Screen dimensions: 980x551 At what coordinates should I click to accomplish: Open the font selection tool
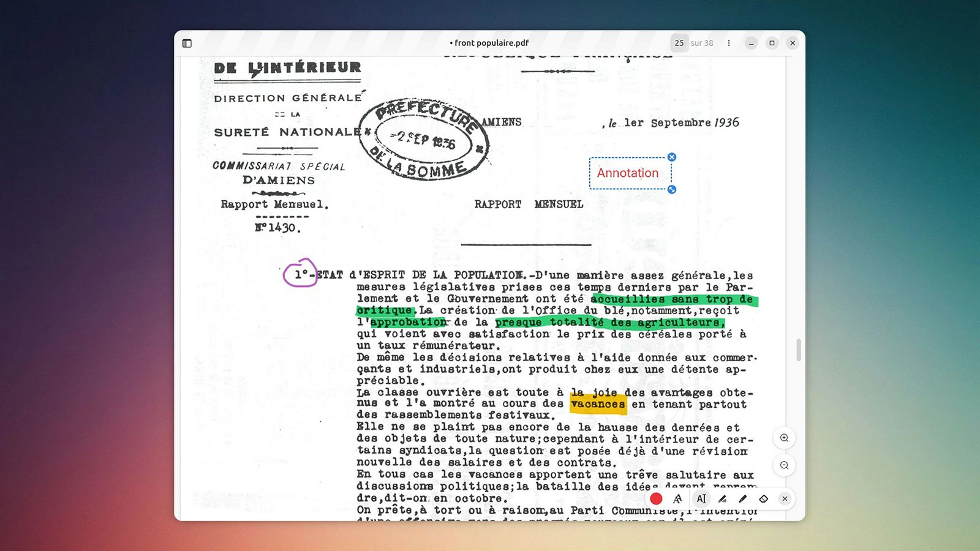point(677,499)
